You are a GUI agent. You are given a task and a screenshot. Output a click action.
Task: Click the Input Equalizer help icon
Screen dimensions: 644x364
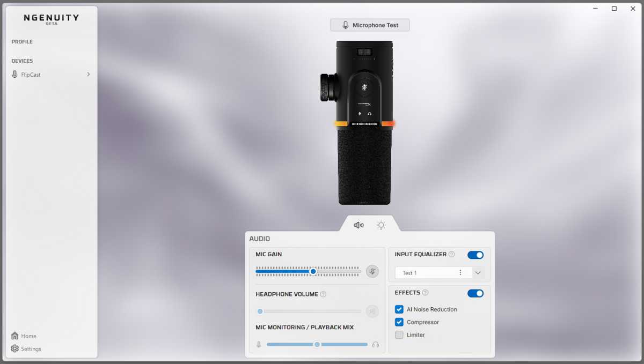click(451, 255)
